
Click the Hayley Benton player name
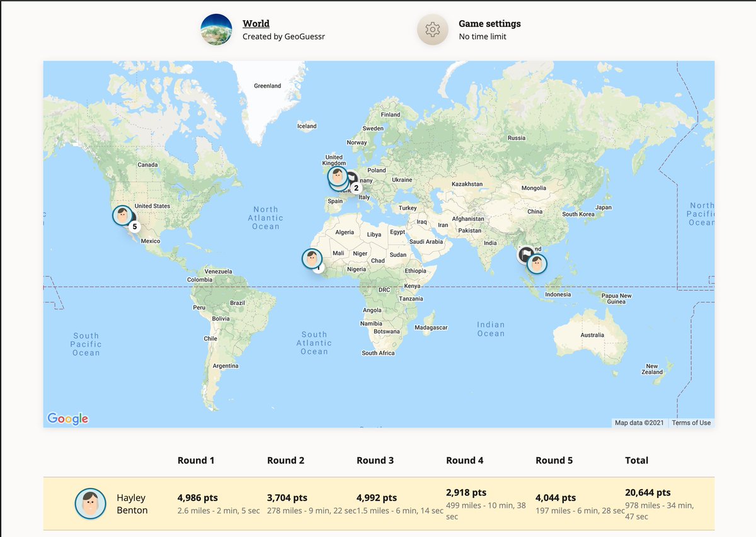(132, 504)
